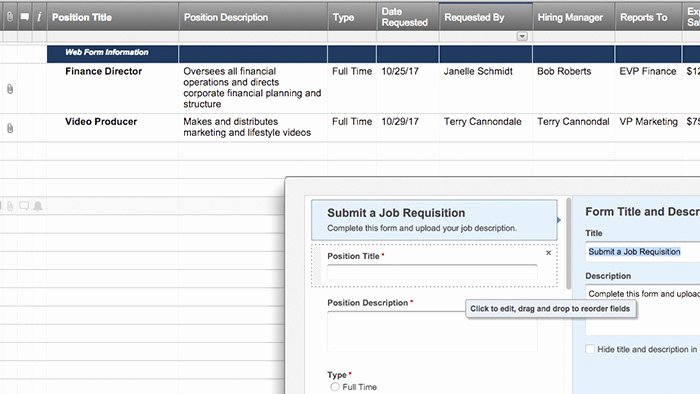Image resolution: width=700 pixels, height=394 pixels.
Task: Remove the Position Title field with X
Action: coord(548,253)
